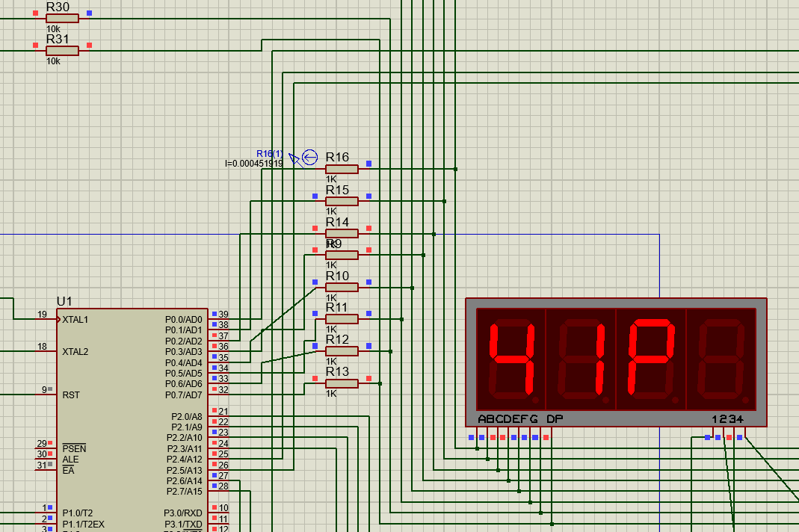Click the P0.3/AD3 pin label
Viewport: 799px width, 532px height.
point(183,352)
